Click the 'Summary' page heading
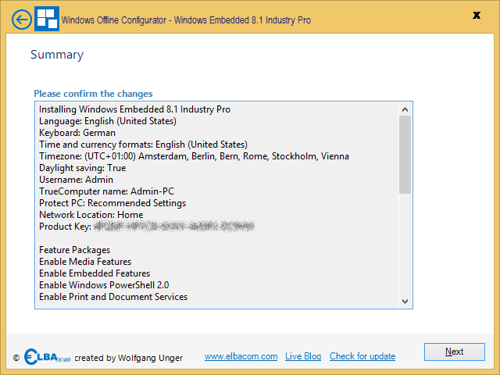The image size is (500, 375). 57,55
